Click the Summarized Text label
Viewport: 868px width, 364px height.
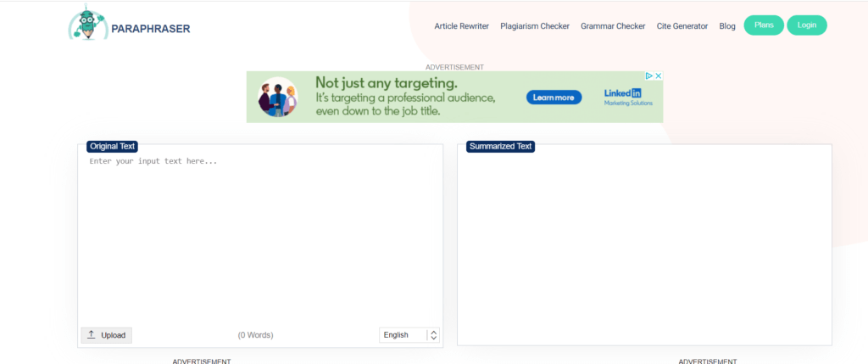500,146
